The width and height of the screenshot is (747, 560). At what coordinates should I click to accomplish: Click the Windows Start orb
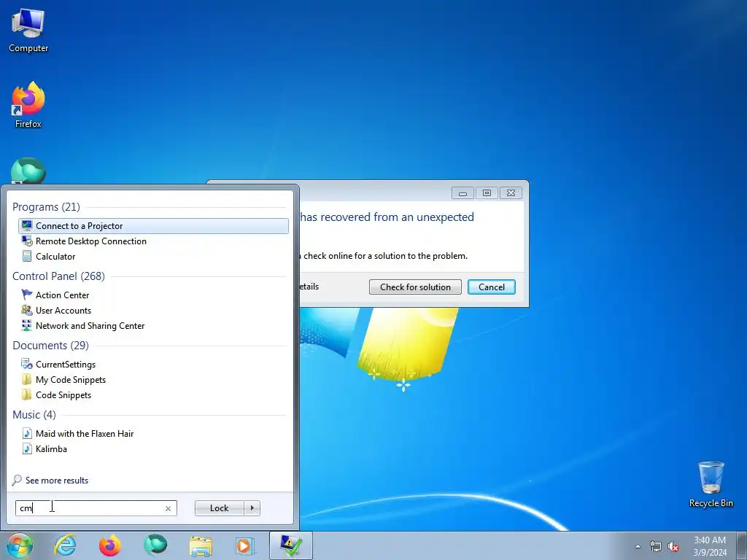(x=20, y=545)
